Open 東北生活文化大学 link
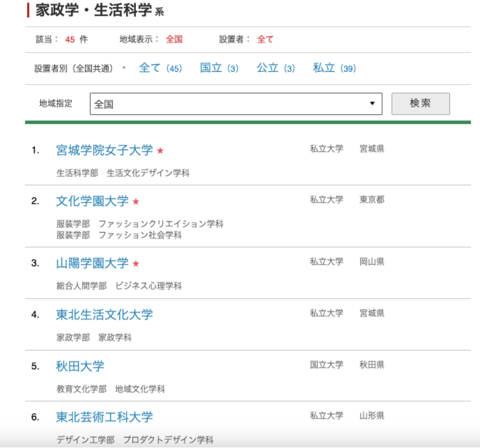This screenshot has height=448, width=480. click(x=105, y=315)
